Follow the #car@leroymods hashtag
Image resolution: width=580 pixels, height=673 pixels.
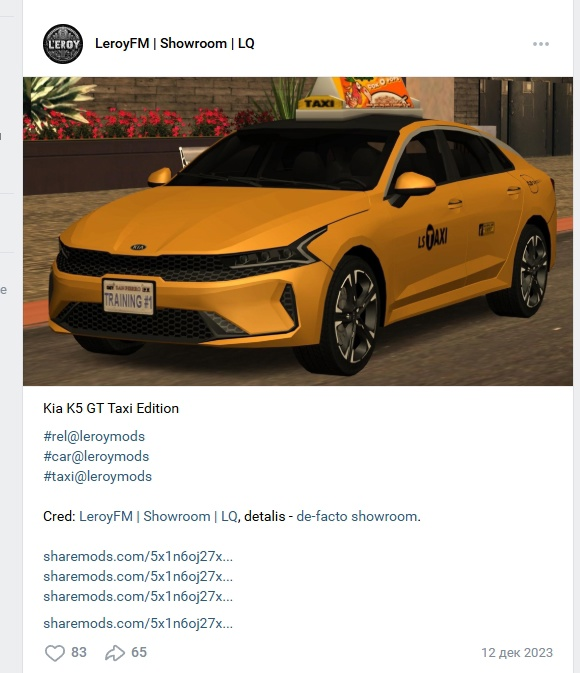coord(96,456)
